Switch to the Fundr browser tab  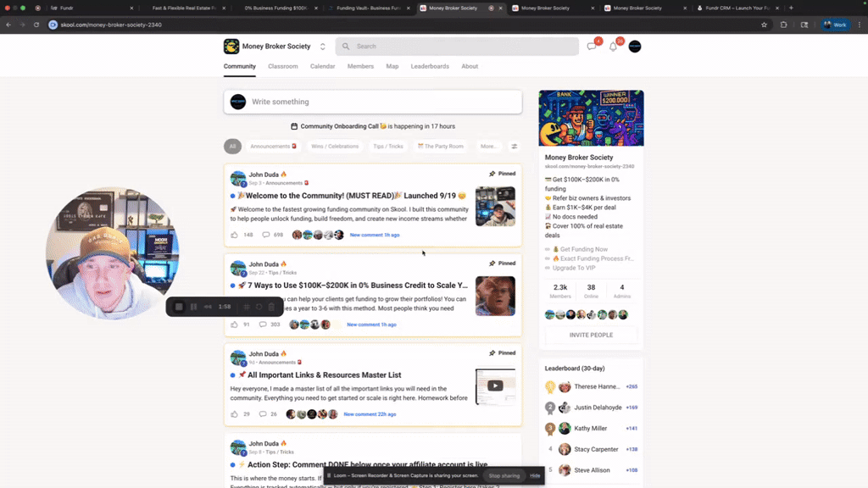click(x=92, y=8)
